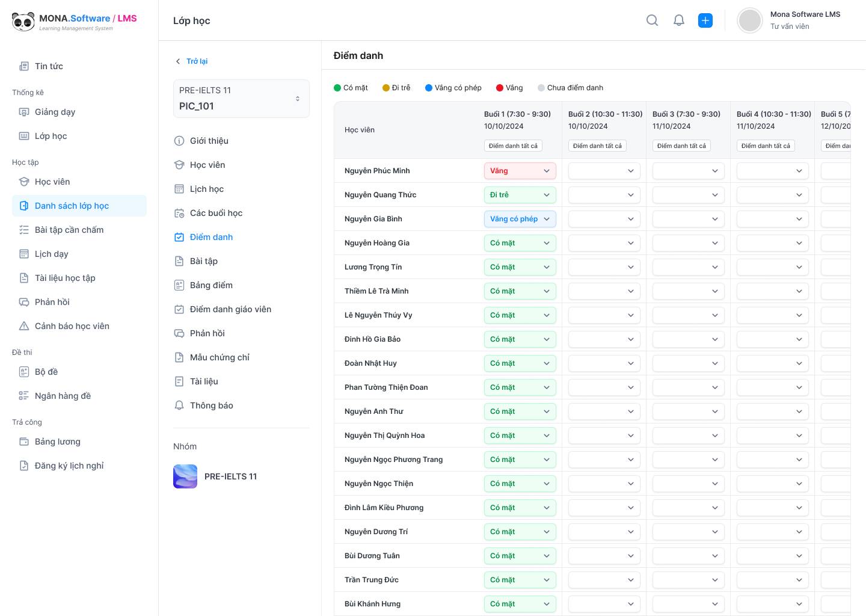Click the Bài tập cần chấm checklist icon
Viewport: 866px width, 616px height.
click(x=24, y=230)
